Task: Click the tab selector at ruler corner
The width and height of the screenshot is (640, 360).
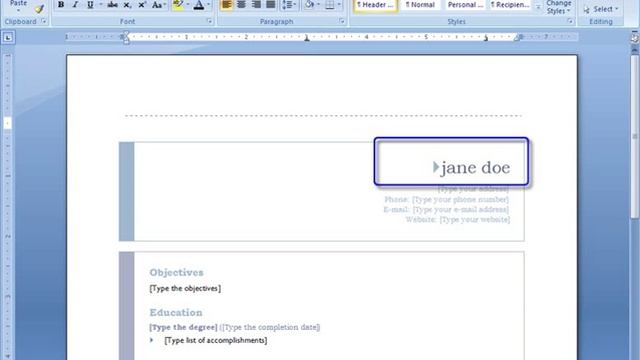Action: (x=8, y=38)
